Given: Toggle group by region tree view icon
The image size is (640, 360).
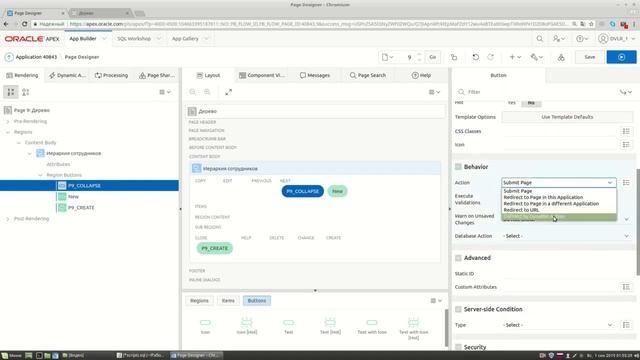Looking at the screenshot, I should click(x=11, y=92).
